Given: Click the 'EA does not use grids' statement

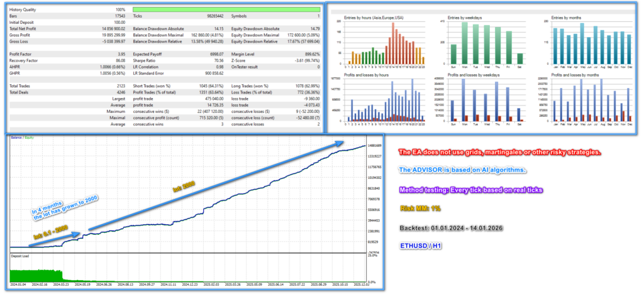Looking at the screenshot, I should [x=500, y=153].
